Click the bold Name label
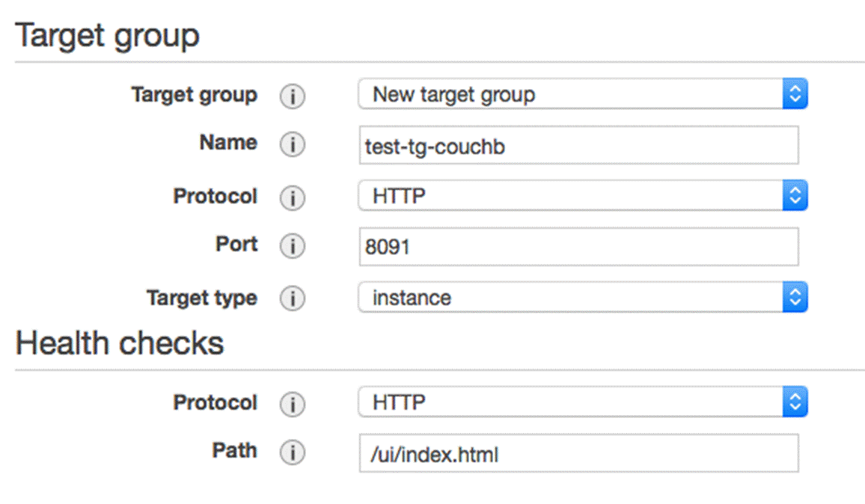The width and height of the screenshot is (865, 504). click(x=228, y=143)
